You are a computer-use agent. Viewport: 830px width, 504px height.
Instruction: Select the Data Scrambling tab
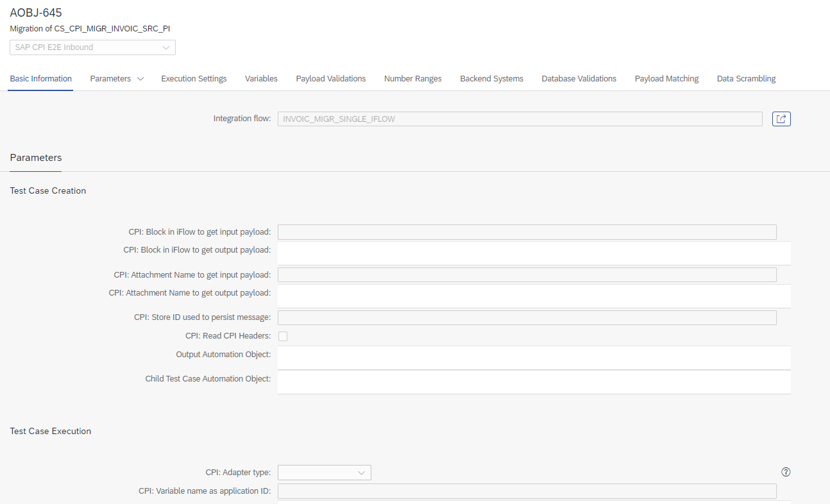pyautogui.click(x=746, y=79)
